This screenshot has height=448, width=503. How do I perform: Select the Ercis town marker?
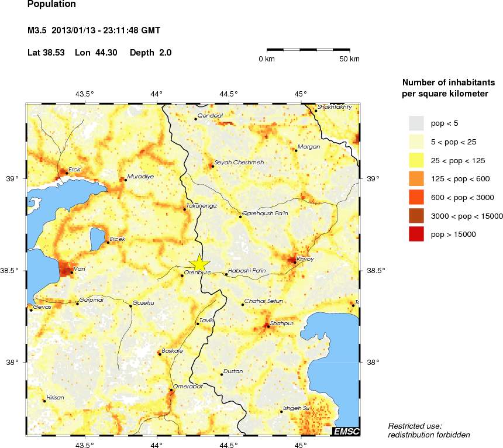click(67, 173)
